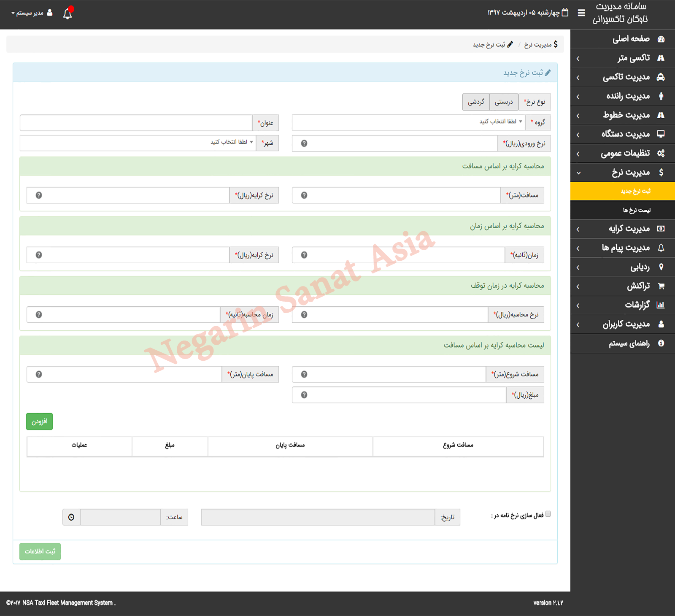675x616 pixels.
Task: Click the chart icon of گزارشات
Action: pyautogui.click(x=661, y=305)
